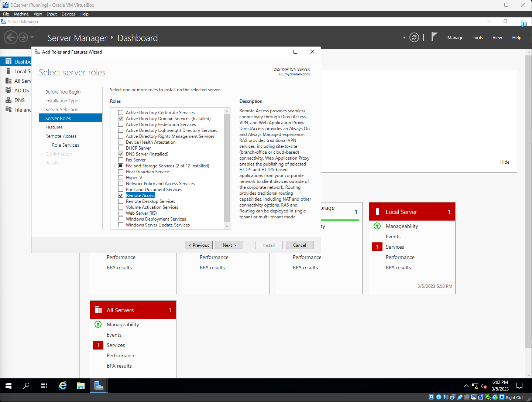Check Windows Server Update Services role
532x402 pixels.
point(121,225)
